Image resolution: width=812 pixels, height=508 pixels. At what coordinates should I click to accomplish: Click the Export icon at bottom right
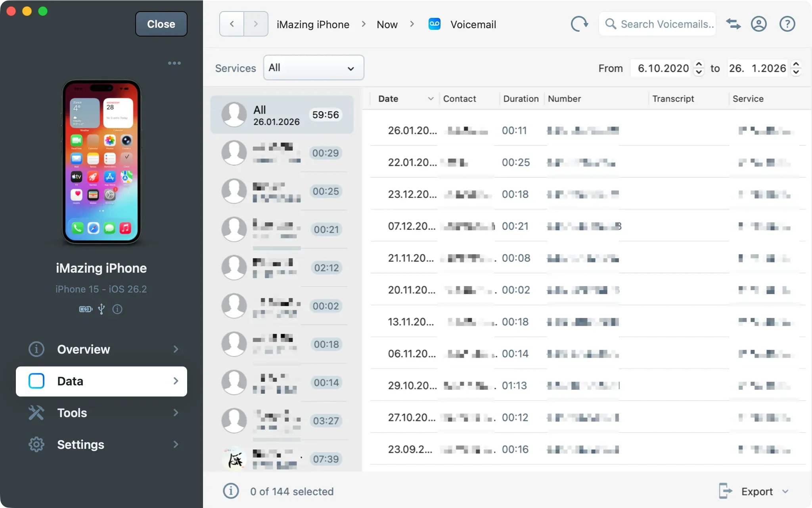pos(726,491)
